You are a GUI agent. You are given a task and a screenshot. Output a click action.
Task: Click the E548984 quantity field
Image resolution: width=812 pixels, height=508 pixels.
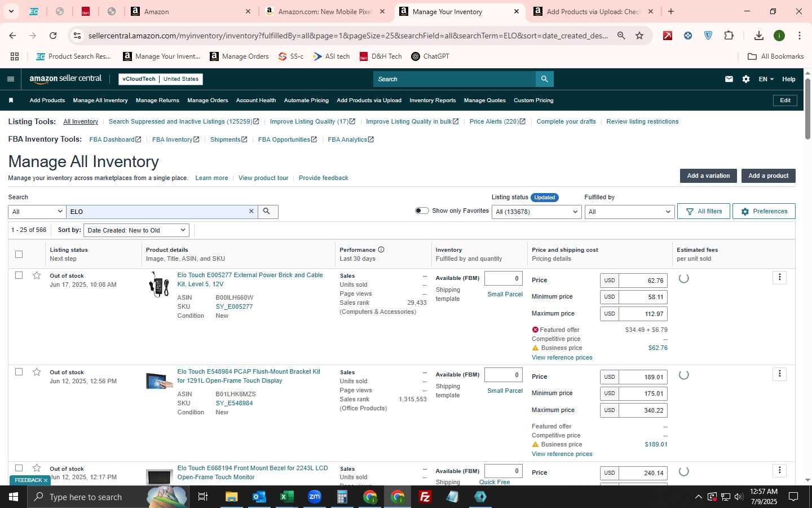point(504,374)
